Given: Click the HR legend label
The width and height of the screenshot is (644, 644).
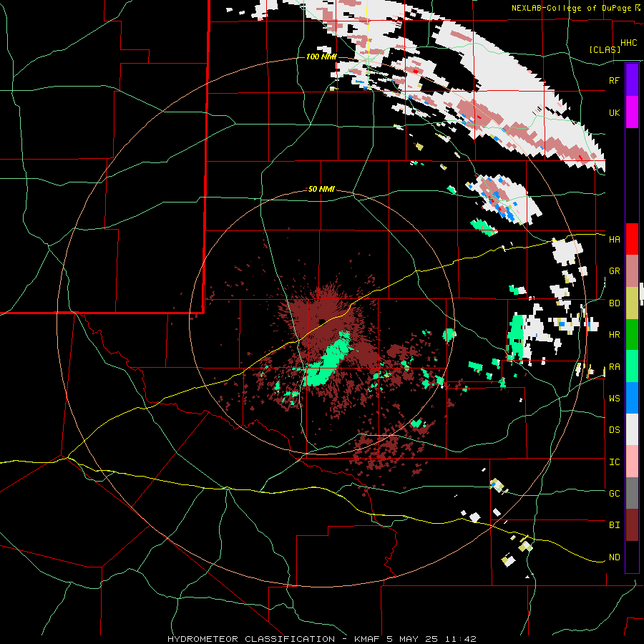Looking at the screenshot, I should 614,335.
